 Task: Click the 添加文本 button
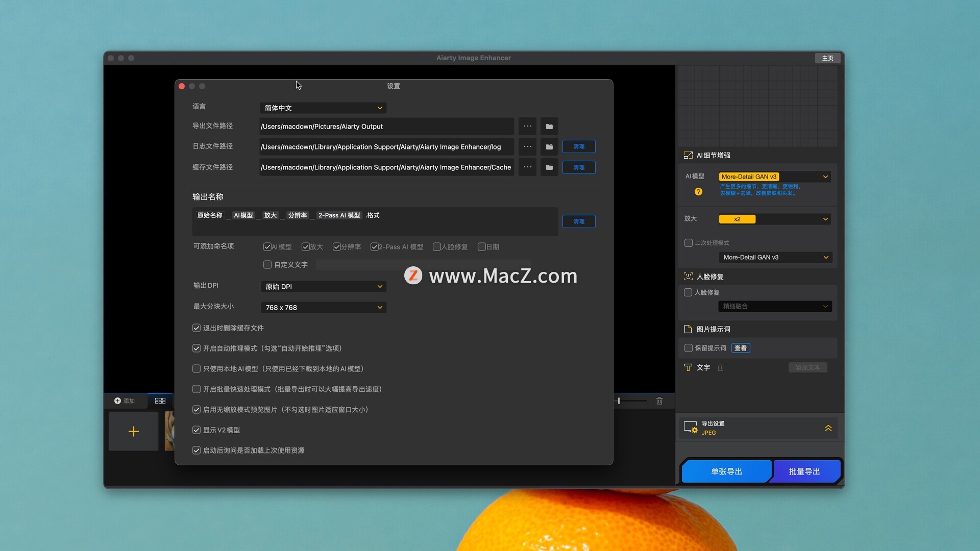(x=807, y=368)
